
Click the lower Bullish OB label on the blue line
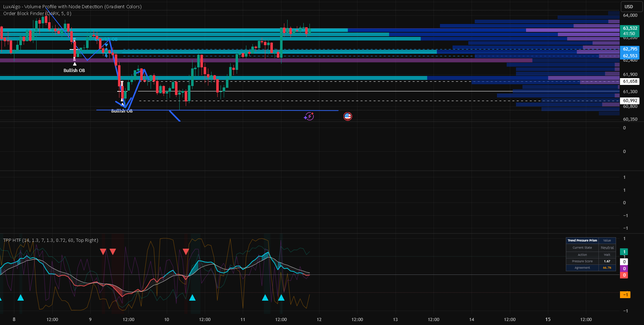coord(122,111)
